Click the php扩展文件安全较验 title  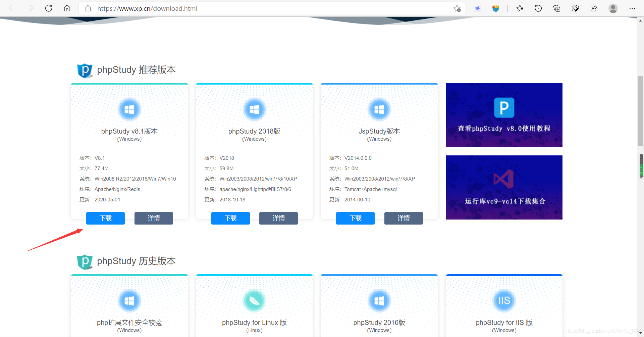pos(129,323)
